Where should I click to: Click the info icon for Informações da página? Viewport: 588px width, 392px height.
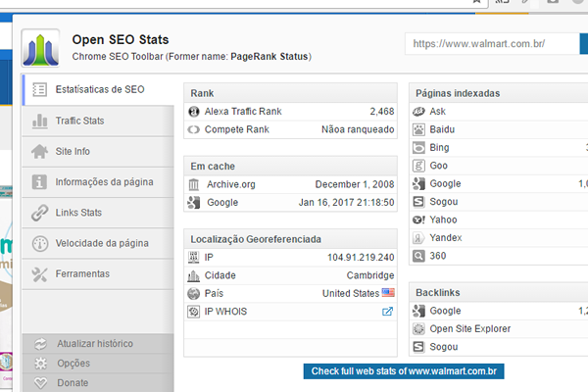pos(39,182)
